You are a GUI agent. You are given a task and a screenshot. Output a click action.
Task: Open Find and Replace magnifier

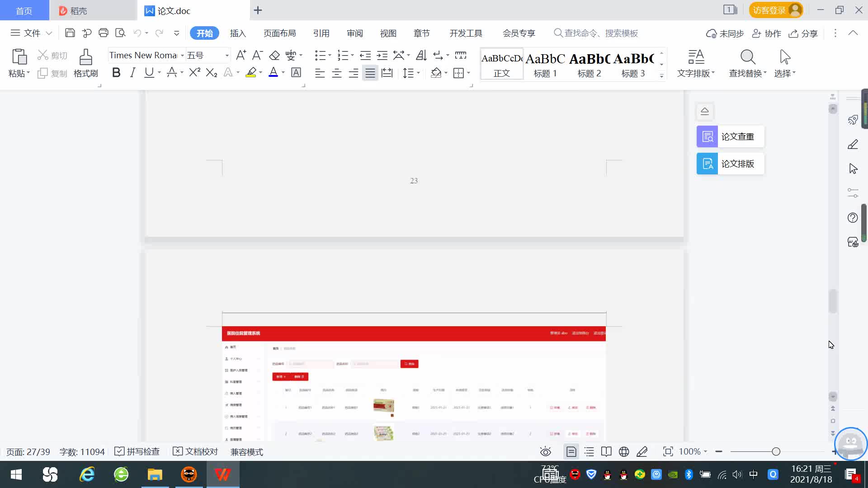pyautogui.click(x=748, y=57)
